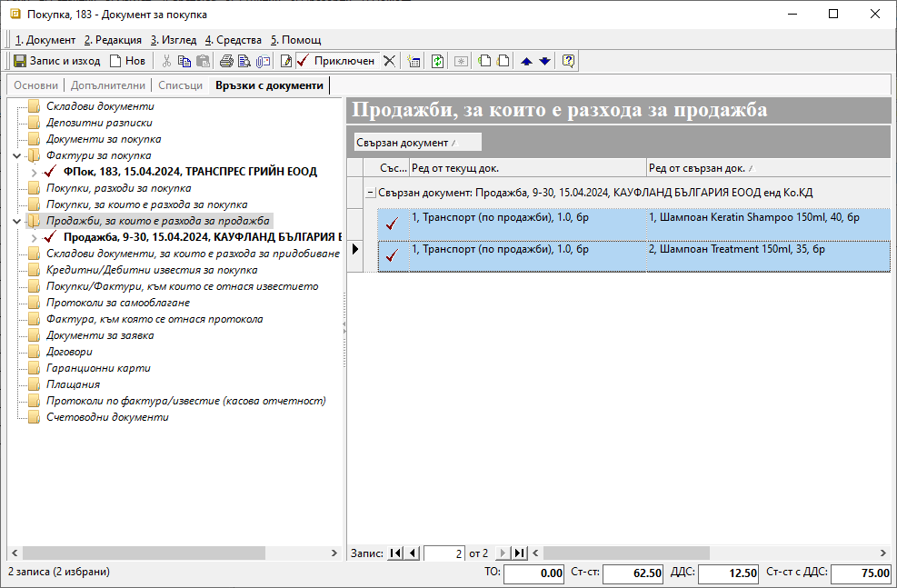Expand the ФПок, 183 invoice tree entry
Screen dimensions: 897x588
pyautogui.click(x=35, y=172)
